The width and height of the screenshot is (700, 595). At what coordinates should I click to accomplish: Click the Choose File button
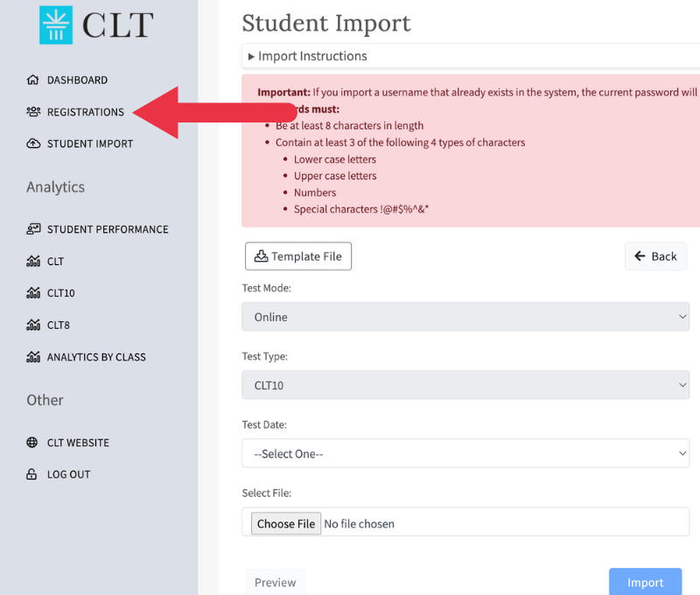[286, 523]
